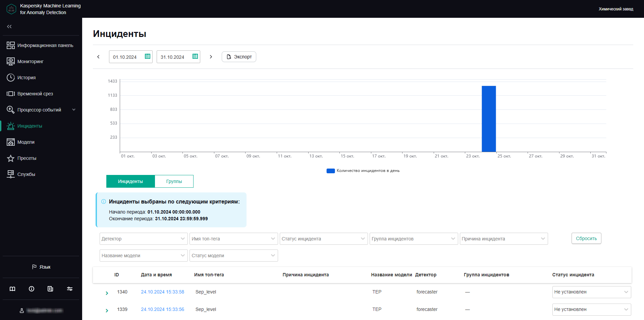644x320 pixels.
Task: Collapse the sidebar with double-chevron icon
Action: click(x=9, y=27)
